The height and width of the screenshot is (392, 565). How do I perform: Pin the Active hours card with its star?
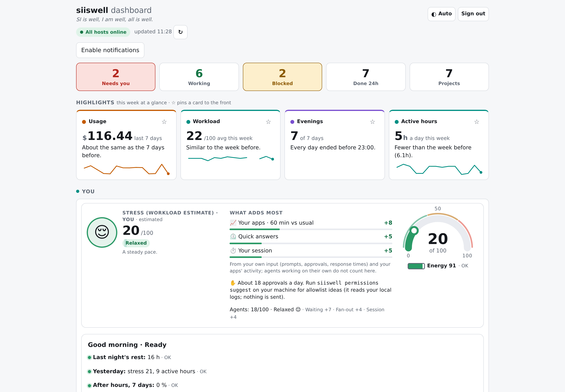coord(477,122)
